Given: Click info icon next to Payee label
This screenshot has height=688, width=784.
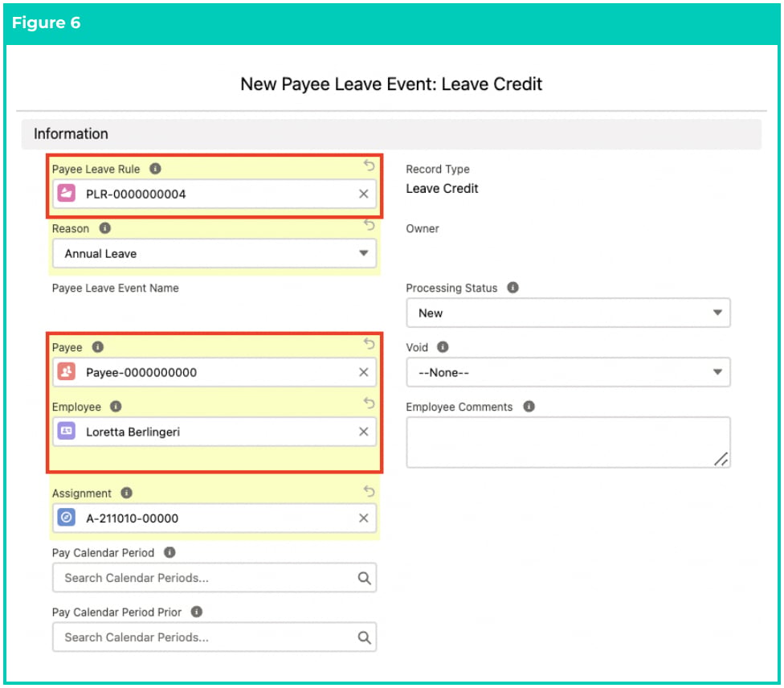Looking at the screenshot, I should [x=98, y=346].
